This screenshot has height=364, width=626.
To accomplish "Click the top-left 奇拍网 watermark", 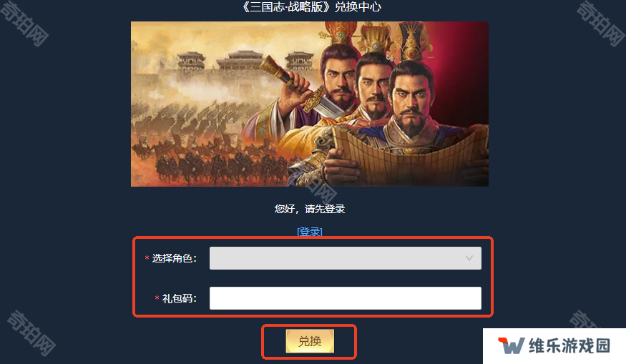I will coord(24,24).
